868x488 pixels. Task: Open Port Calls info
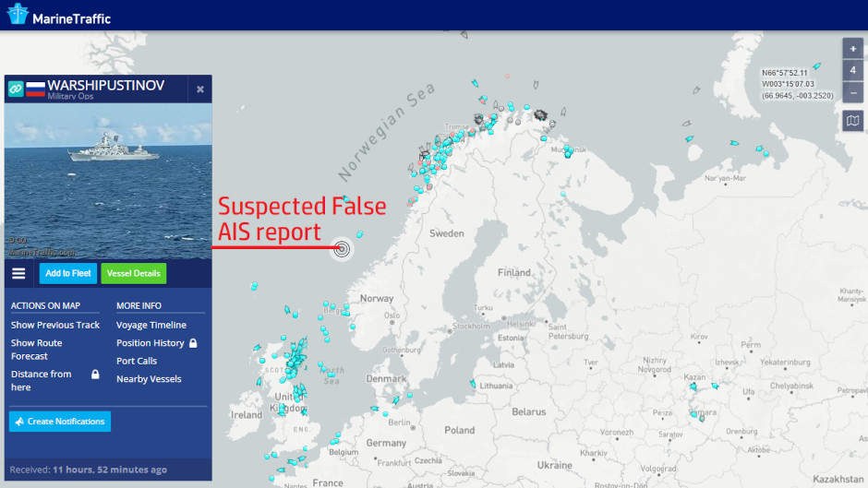[x=137, y=361]
